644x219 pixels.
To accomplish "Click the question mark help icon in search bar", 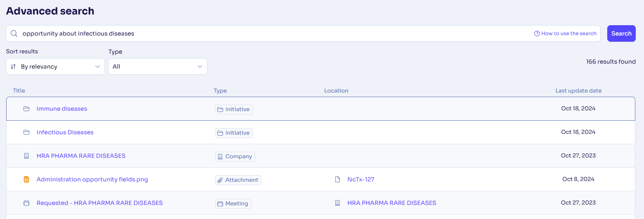I will point(537,33).
